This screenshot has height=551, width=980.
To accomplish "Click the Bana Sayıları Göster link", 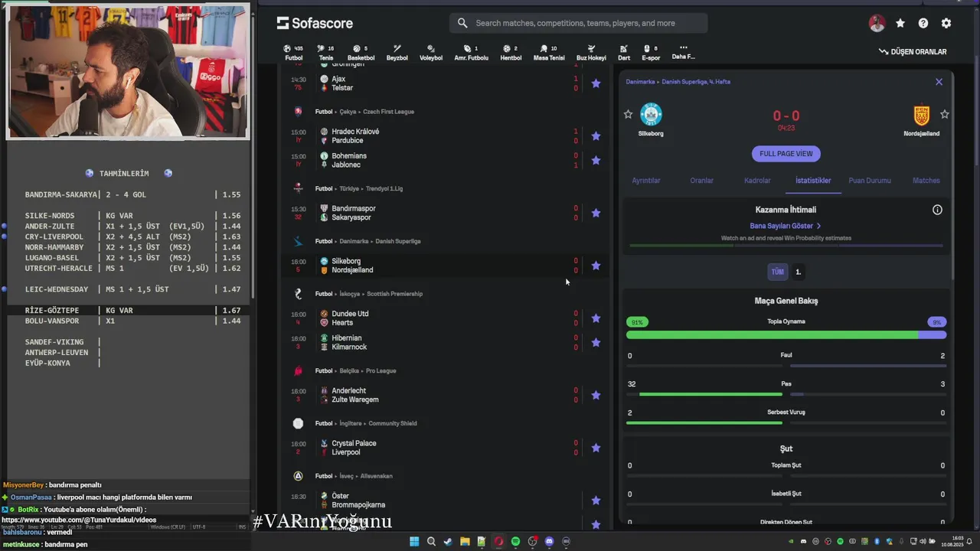I will point(786,226).
